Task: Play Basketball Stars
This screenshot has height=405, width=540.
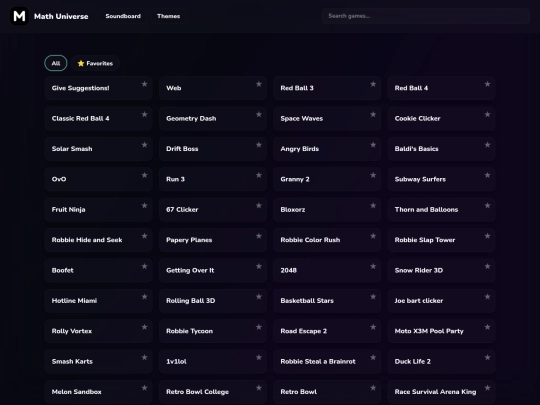Action: click(x=327, y=301)
